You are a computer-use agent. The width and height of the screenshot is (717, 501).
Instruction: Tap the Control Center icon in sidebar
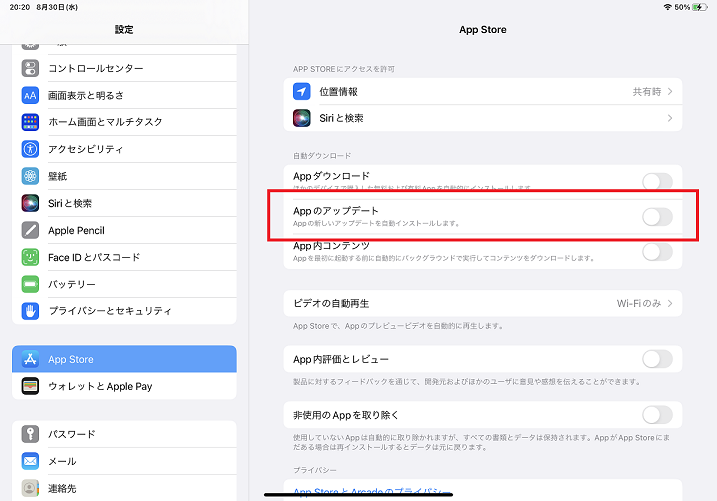pyautogui.click(x=30, y=69)
